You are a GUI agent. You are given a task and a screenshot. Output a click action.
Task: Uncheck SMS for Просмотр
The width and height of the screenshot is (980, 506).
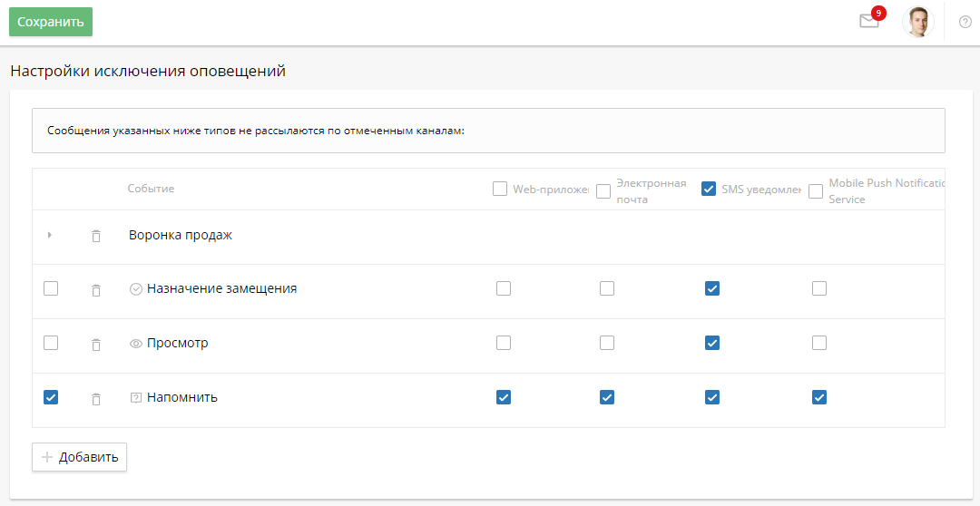[712, 343]
